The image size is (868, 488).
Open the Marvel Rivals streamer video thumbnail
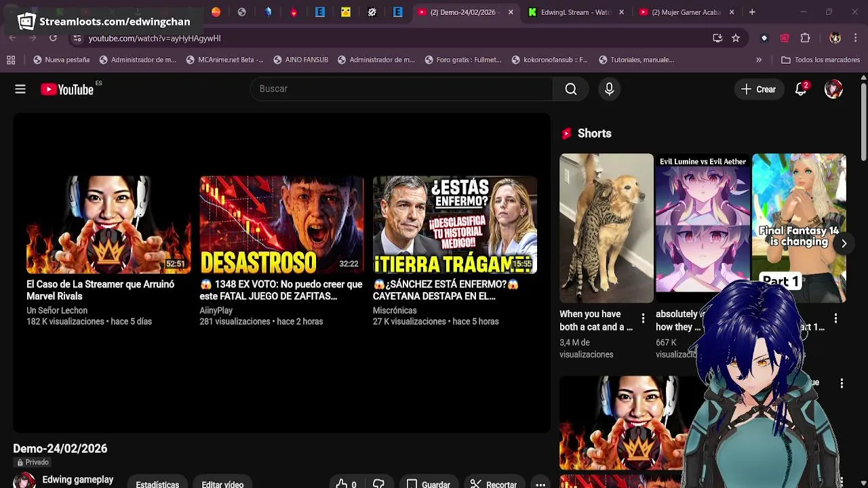point(108,225)
